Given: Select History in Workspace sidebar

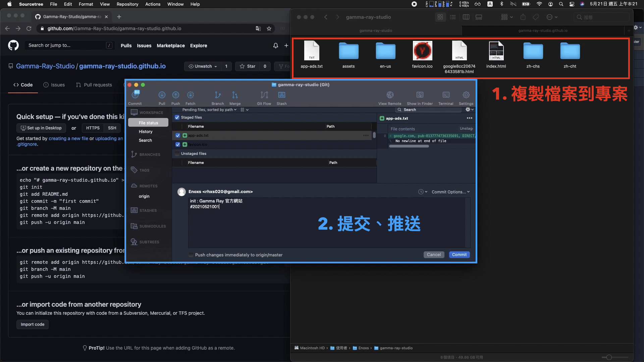Looking at the screenshot, I should (146, 131).
